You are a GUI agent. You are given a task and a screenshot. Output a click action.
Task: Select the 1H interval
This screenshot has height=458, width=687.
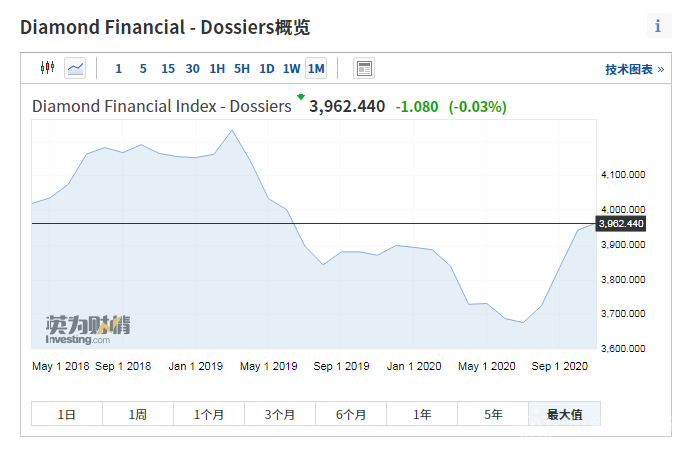click(x=217, y=69)
